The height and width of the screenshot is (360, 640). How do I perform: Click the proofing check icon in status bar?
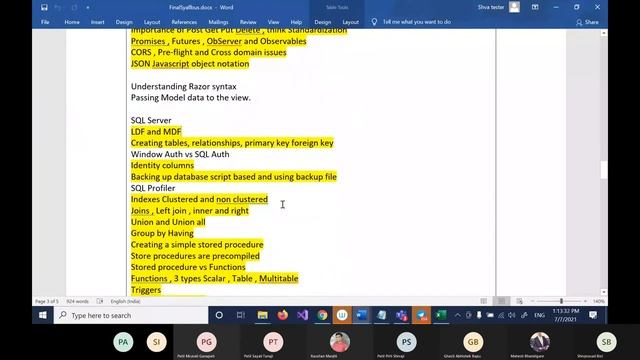[x=100, y=301]
